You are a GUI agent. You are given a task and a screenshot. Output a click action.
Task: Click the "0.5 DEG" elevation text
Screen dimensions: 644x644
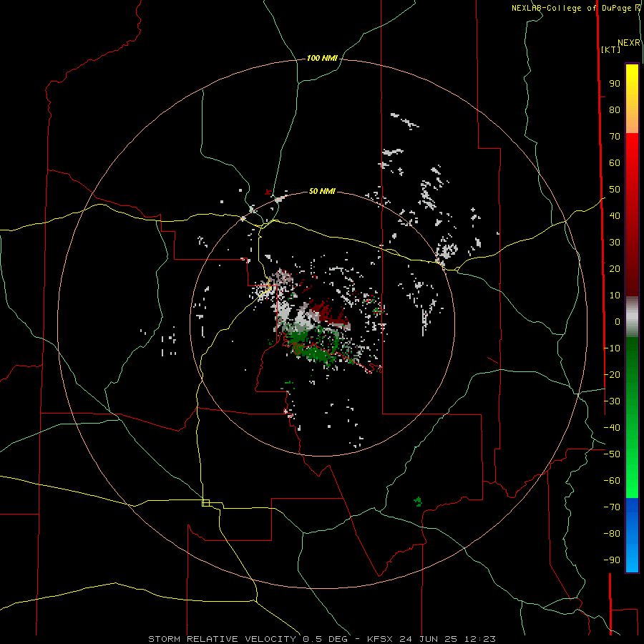click(326, 639)
